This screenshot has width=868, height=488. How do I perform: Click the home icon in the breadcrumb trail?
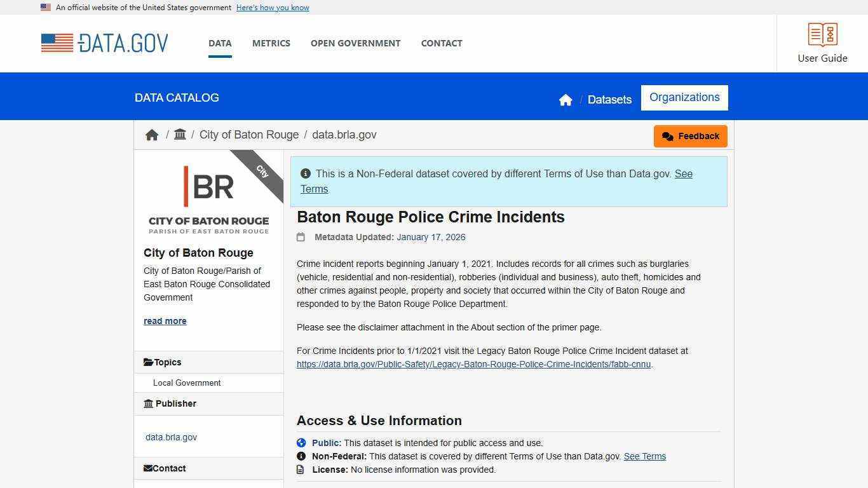tap(152, 135)
